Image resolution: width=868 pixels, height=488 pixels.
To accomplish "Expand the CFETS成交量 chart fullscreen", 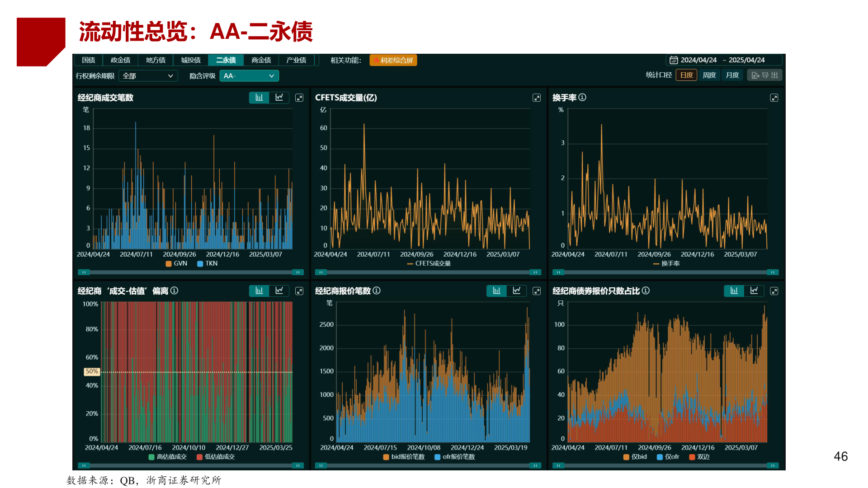I will pyautogui.click(x=537, y=98).
